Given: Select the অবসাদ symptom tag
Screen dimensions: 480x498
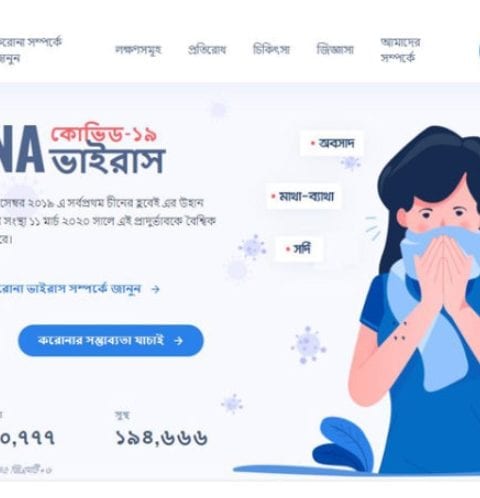Looking at the screenshot, I should click(x=331, y=143).
